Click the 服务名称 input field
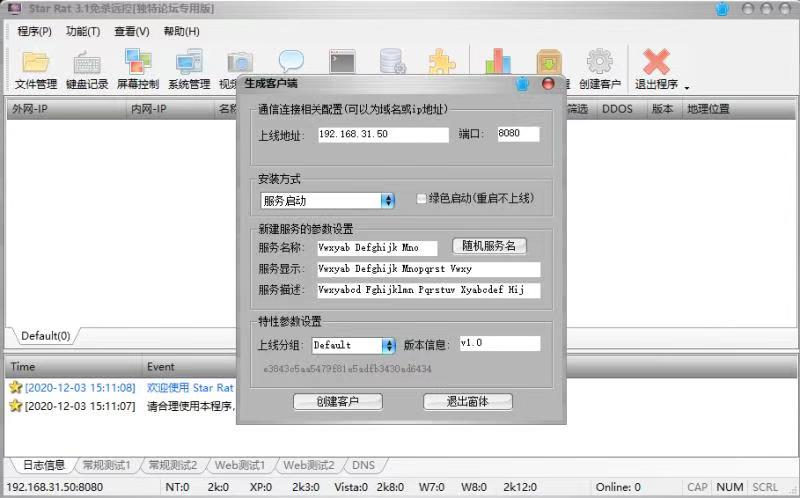The image size is (800, 498). (x=377, y=248)
